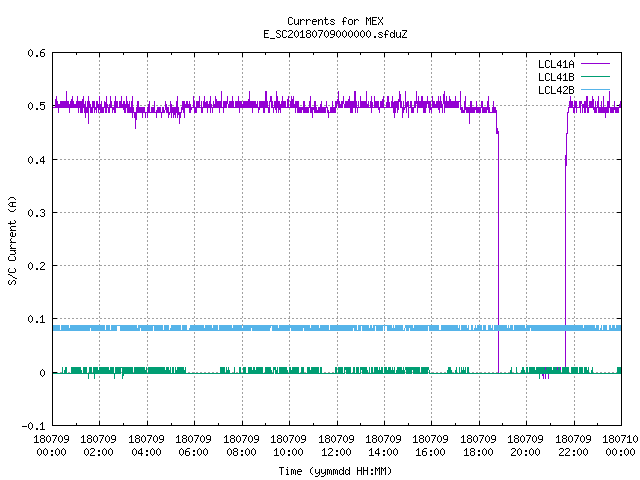Click the y-axis tick value 0.5
Screen dimensions: 640x480
pos(36,106)
